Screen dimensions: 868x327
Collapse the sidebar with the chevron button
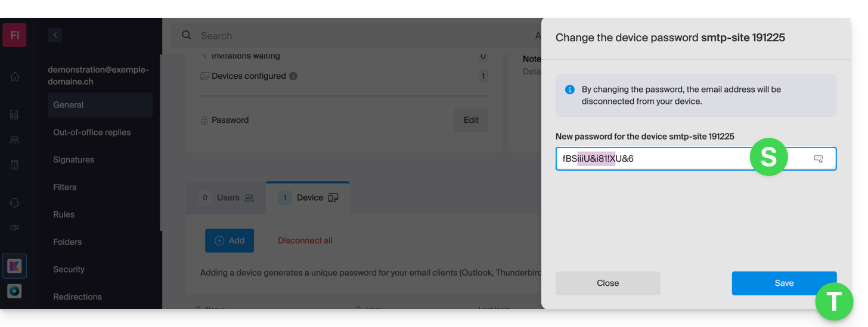click(55, 35)
